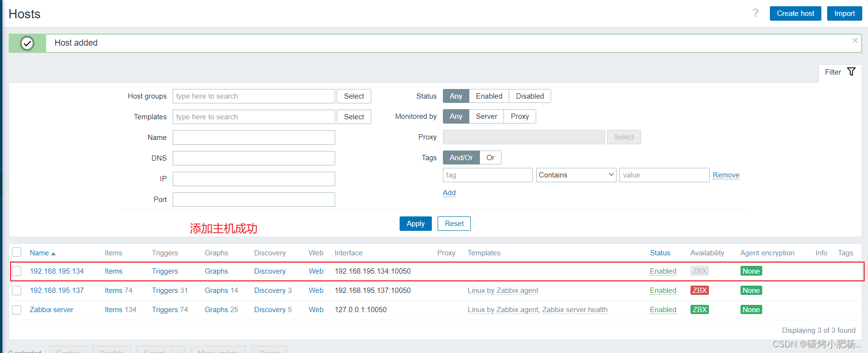Open Graphs 14 for 192.168.195.137
This screenshot has height=353, width=868.
216,290
